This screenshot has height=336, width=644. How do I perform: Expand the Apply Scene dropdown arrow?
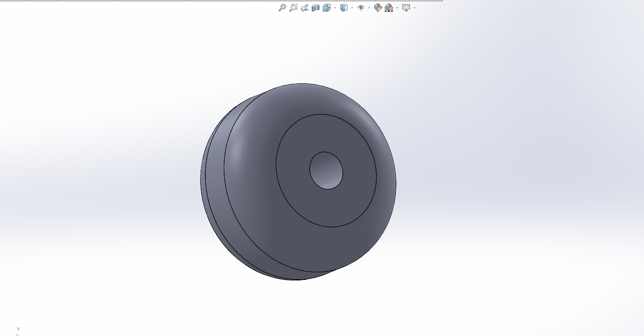point(397,8)
